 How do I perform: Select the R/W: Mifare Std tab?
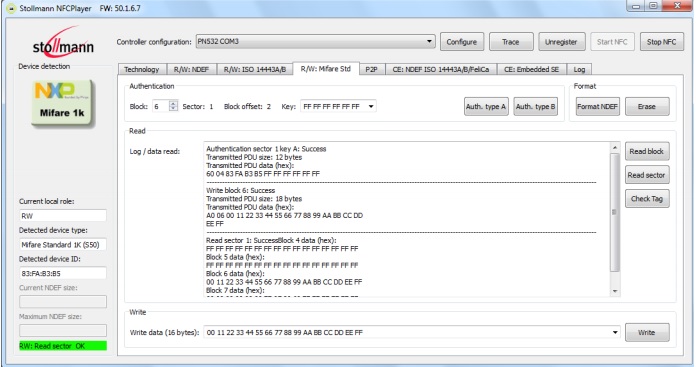pos(326,69)
